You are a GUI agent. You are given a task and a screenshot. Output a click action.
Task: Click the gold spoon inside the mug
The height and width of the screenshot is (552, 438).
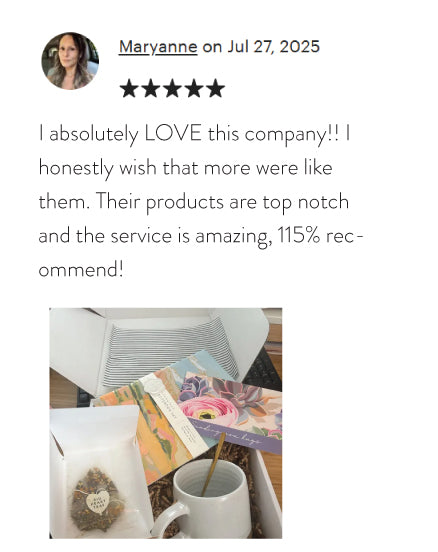coord(213,464)
